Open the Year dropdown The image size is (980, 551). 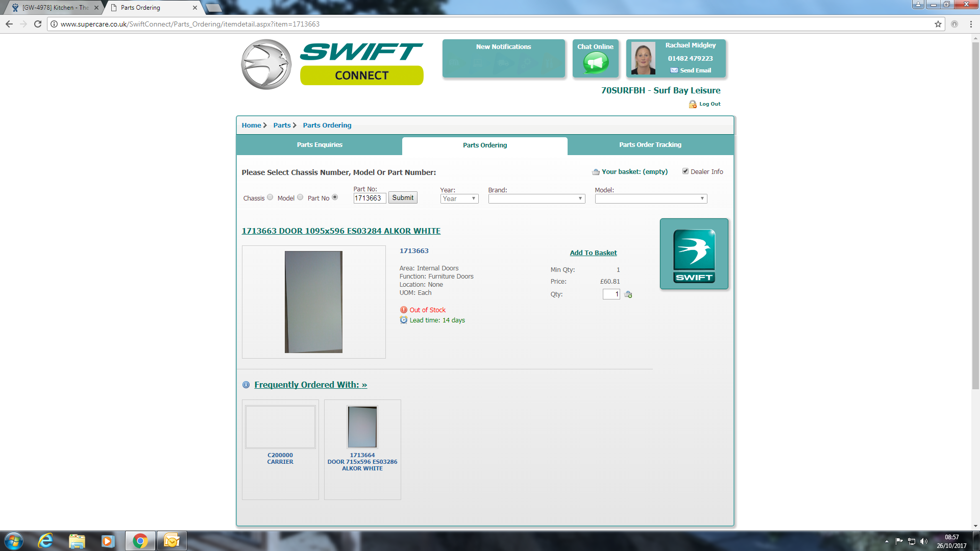point(459,198)
